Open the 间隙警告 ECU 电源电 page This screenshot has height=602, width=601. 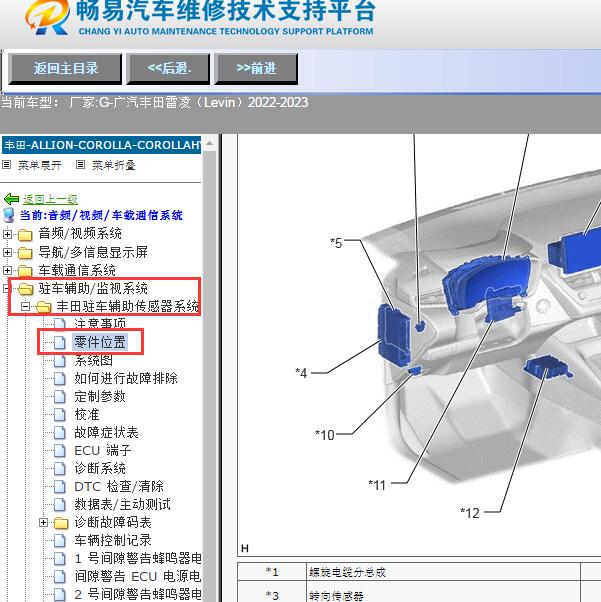tap(138, 576)
